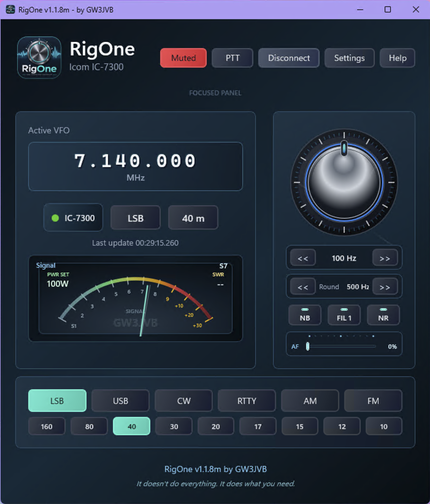Activate PTT transmit button
This screenshot has width=430, height=504.
pos(232,58)
